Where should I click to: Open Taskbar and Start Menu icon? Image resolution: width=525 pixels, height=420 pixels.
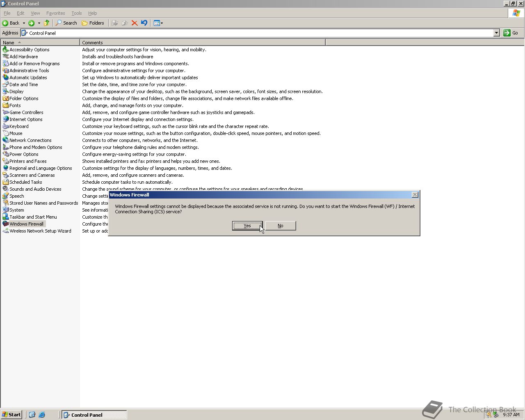5,217
